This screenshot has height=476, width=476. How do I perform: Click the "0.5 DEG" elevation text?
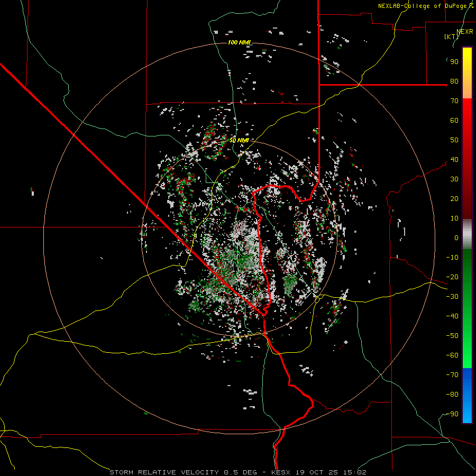pyautogui.click(x=241, y=472)
